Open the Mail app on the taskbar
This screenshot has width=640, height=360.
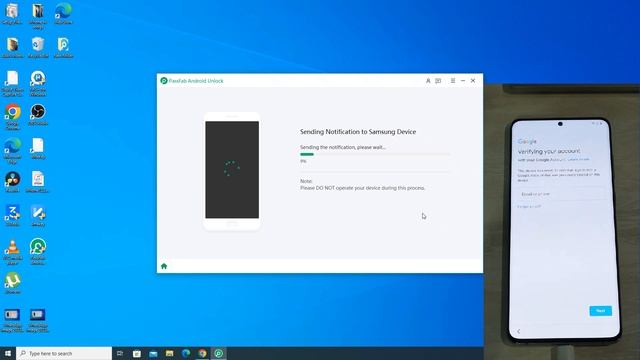tap(153, 353)
